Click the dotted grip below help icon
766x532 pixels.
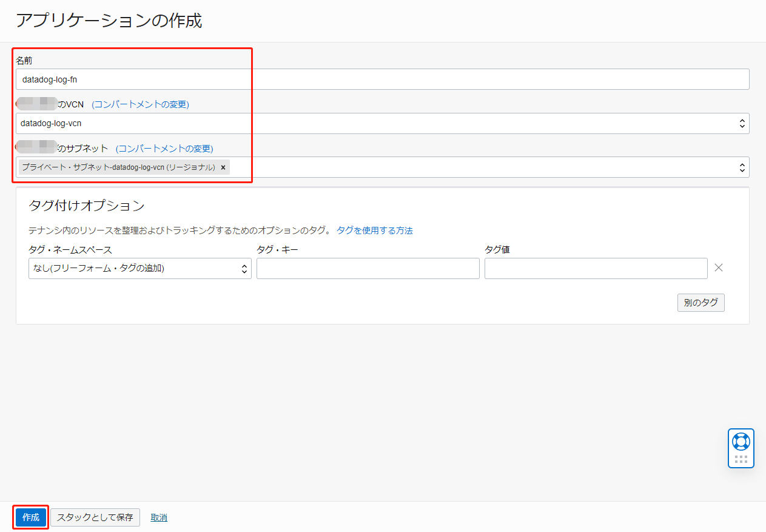click(741, 459)
